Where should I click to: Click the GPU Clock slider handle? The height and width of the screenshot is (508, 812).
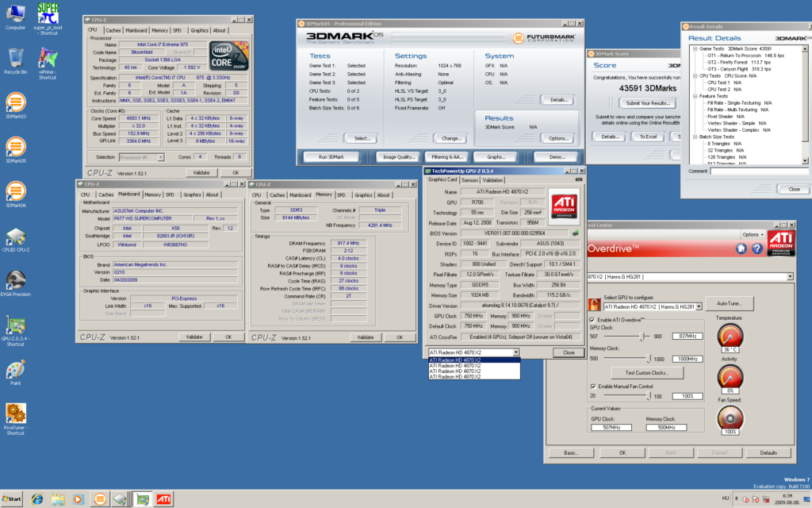tap(642, 337)
